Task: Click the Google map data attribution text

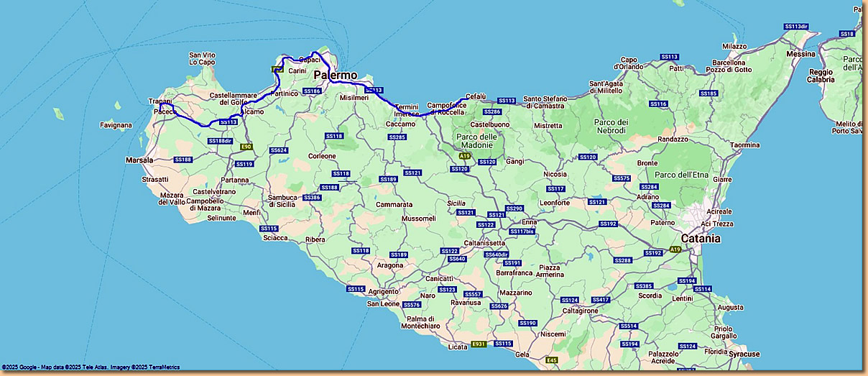Action: coord(91,367)
